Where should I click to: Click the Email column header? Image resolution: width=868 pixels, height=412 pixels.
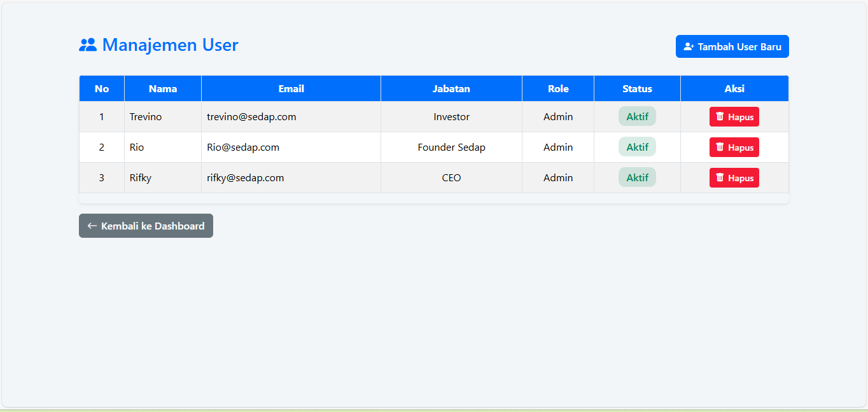(291, 88)
